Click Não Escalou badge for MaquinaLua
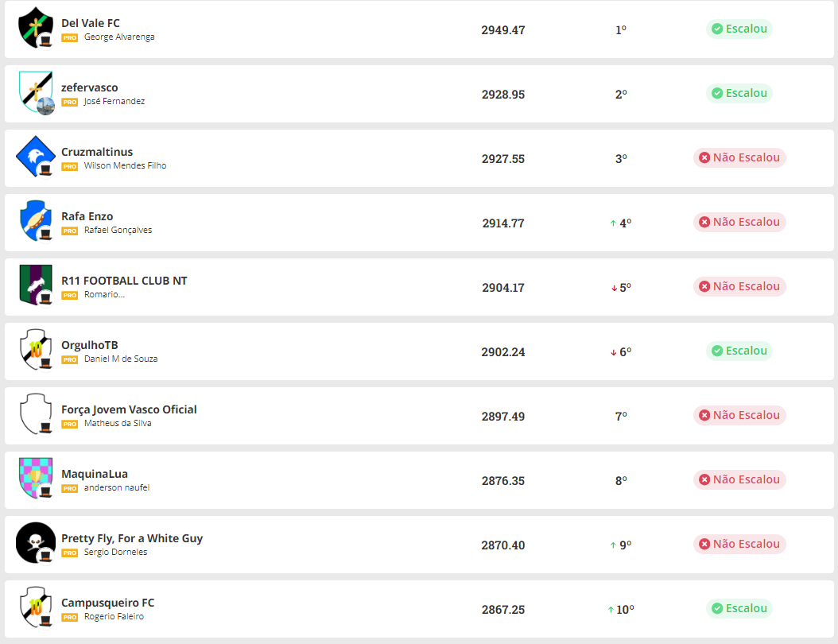Viewport: 838px width, 644px height. [x=739, y=479]
